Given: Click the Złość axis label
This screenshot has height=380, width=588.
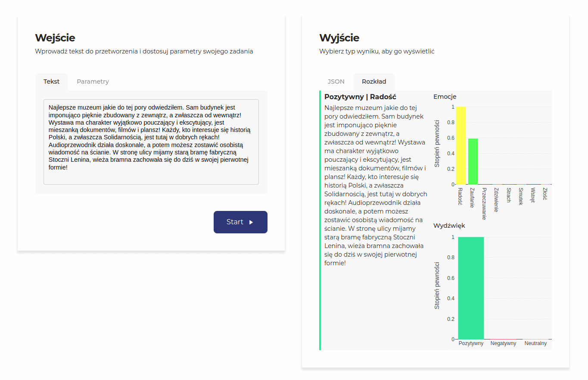Looking at the screenshot, I should point(545,194).
